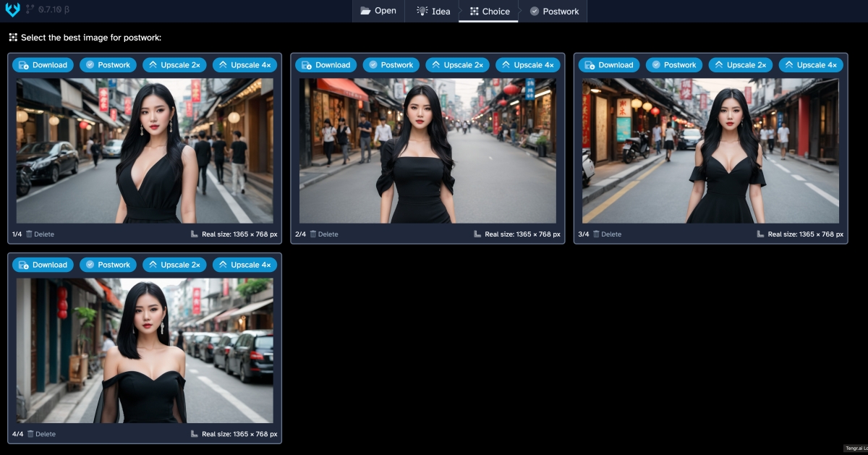Screen dimensions: 868x455
Task: Upscale 2× image 1/4
Action: pos(174,65)
